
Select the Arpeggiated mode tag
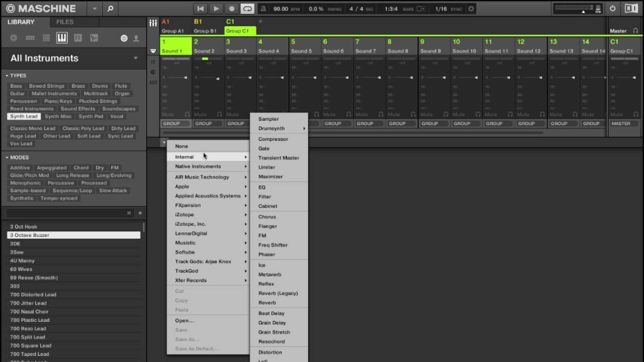[51, 168]
